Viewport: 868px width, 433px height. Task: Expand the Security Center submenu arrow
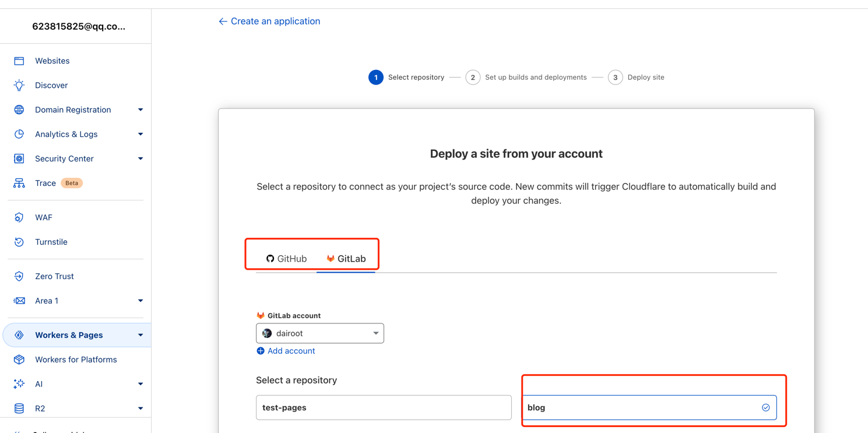pos(140,159)
